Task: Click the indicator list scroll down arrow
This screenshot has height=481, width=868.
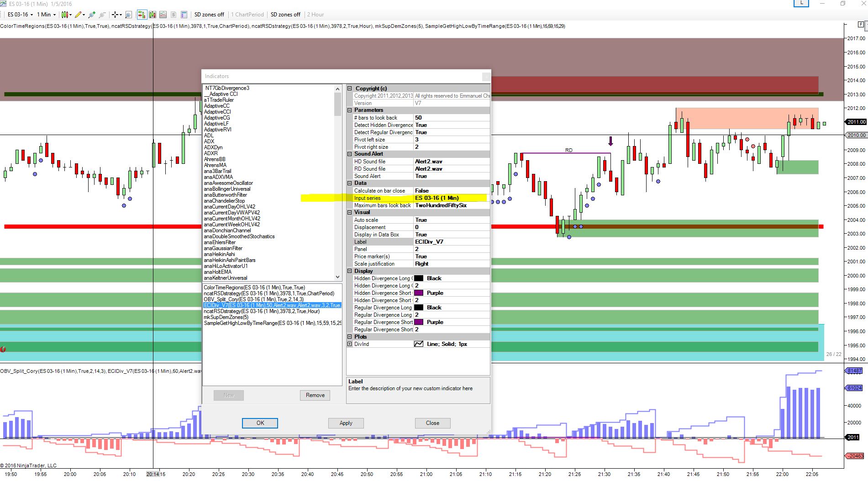Action: (338, 277)
